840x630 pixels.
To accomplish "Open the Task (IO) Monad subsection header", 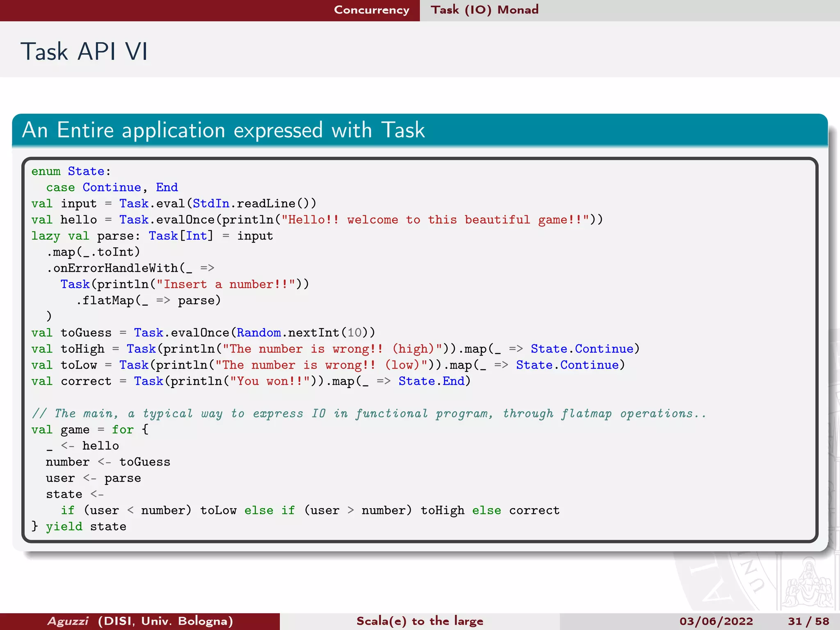I will (x=484, y=10).
